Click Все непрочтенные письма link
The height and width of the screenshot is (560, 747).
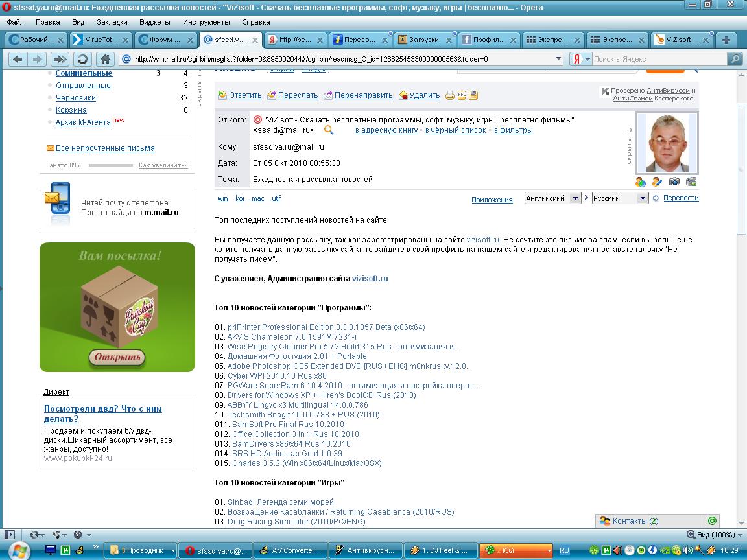click(x=105, y=148)
